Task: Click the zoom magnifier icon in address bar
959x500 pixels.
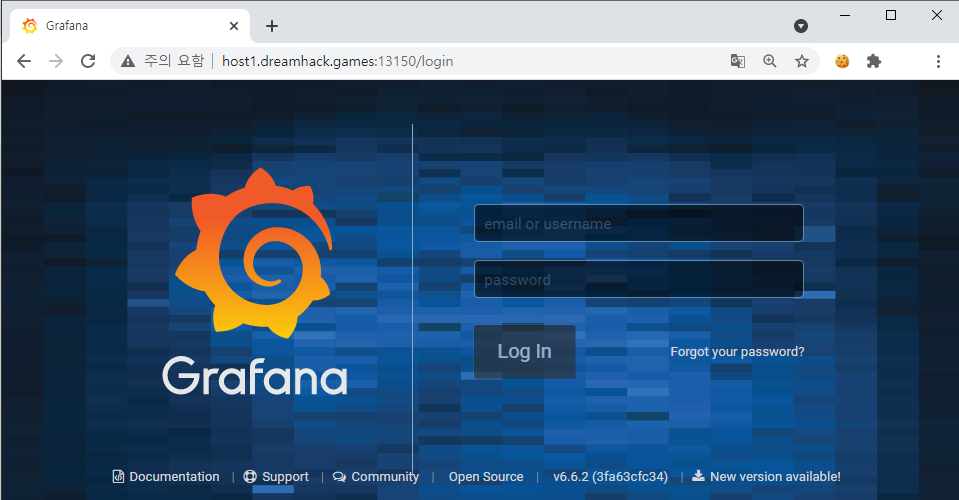Action: (x=769, y=61)
